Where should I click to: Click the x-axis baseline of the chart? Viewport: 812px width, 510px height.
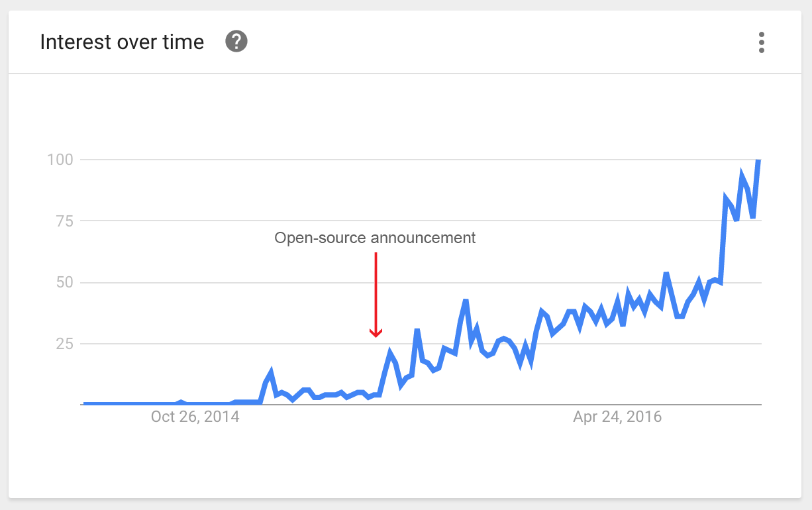click(x=422, y=405)
